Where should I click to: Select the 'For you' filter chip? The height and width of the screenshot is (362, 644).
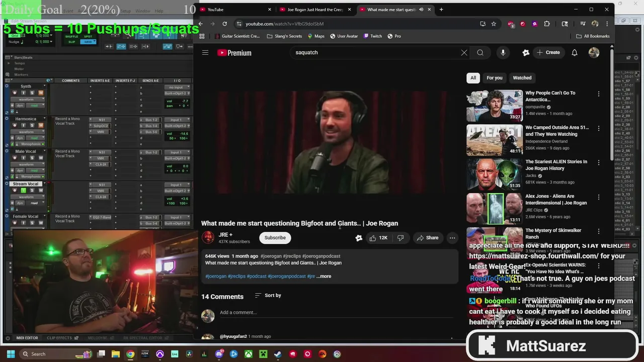click(494, 78)
